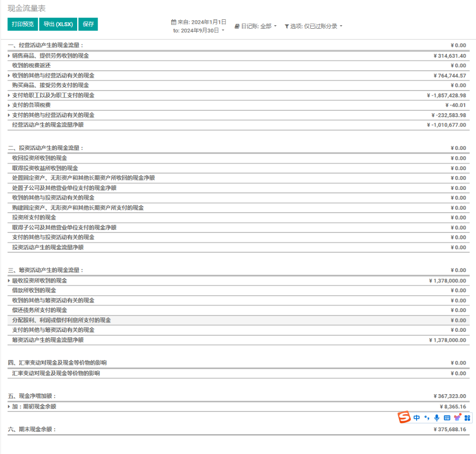
Task: Open the Sogou skin shop shirt icon
Action: [457, 418]
